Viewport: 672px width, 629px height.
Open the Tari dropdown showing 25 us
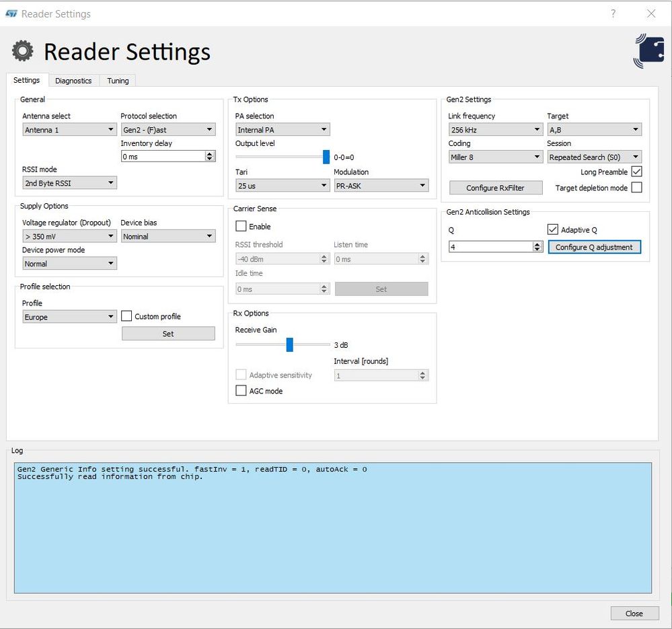(x=283, y=186)
